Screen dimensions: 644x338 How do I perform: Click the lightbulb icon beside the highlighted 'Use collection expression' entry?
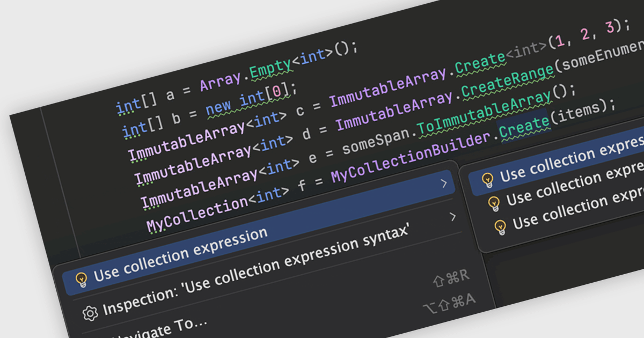click(81, 279)
